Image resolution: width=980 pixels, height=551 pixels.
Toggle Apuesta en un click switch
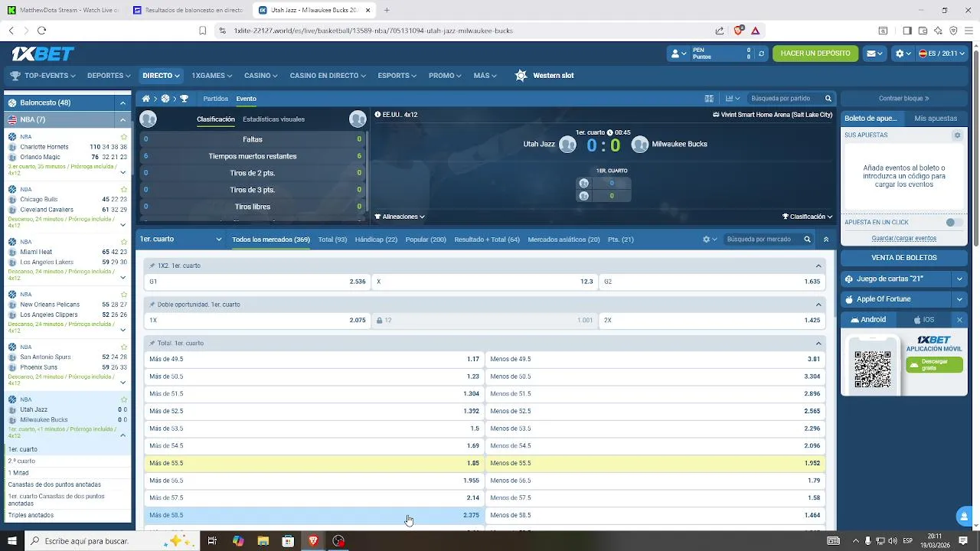(x=954, y=223)
